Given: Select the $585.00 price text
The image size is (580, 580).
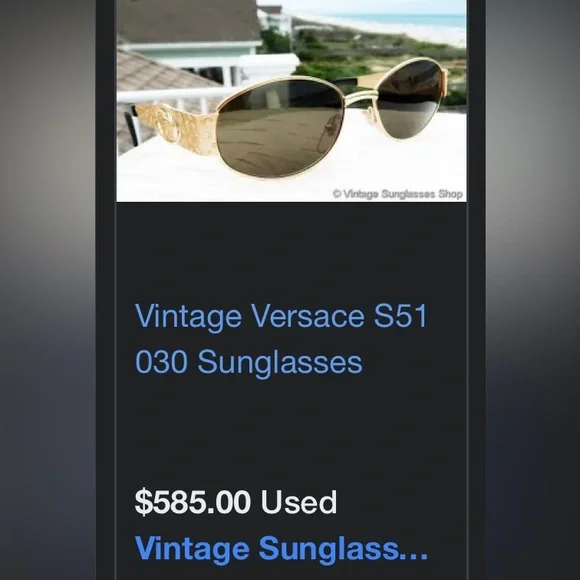Looking at the screenshot, I should (x=193, y=502).
